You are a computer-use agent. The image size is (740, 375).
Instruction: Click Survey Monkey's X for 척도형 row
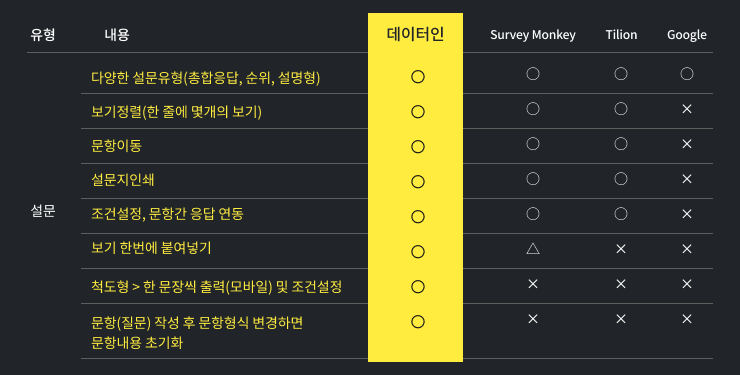click(533, 283)
